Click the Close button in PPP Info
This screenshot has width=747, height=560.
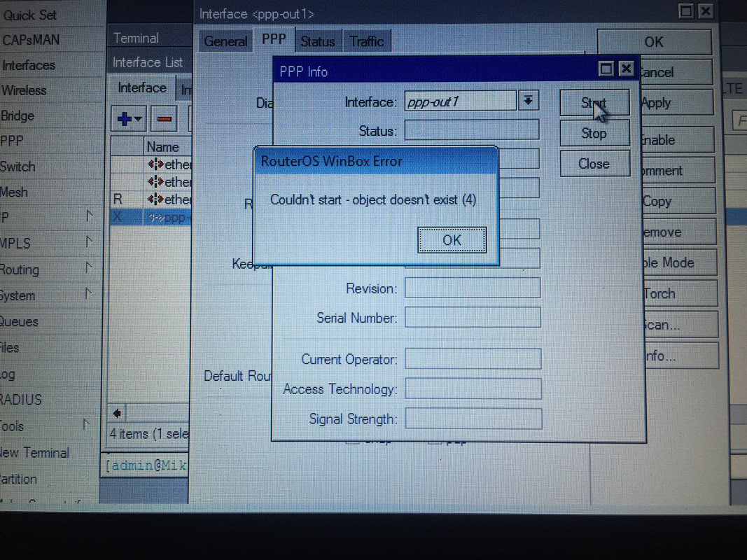tap(594, 164)
